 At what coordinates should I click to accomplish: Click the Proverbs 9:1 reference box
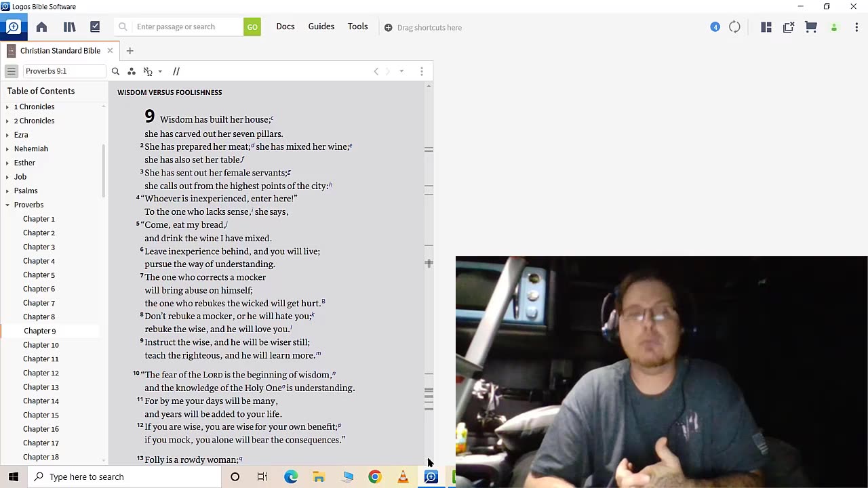click(64, 71)
